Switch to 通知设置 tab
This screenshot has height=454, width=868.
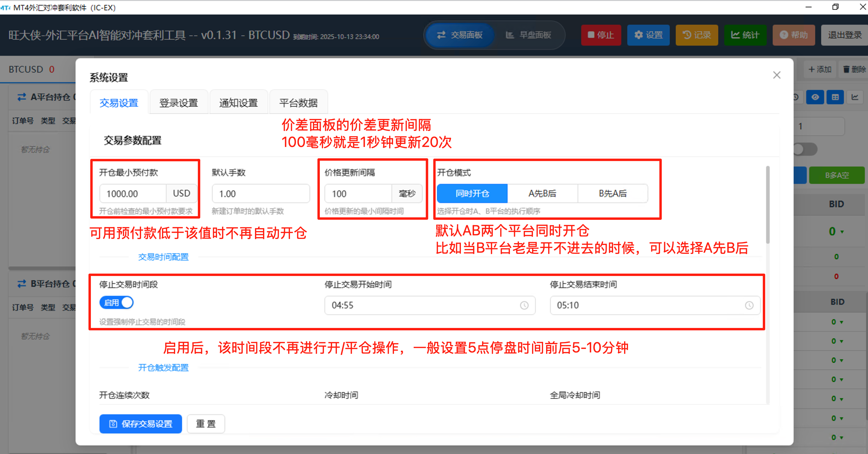pyautogui.click(x=238, y=103)
